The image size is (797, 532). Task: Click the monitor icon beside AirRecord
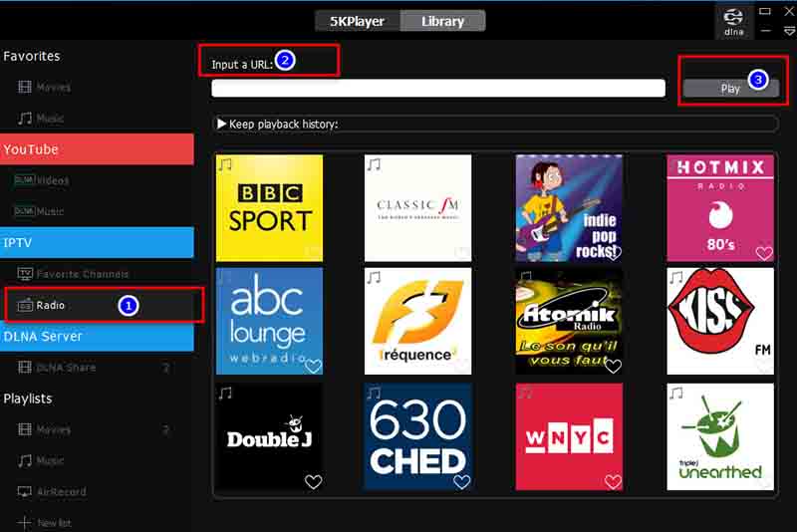tap(24, 492)
